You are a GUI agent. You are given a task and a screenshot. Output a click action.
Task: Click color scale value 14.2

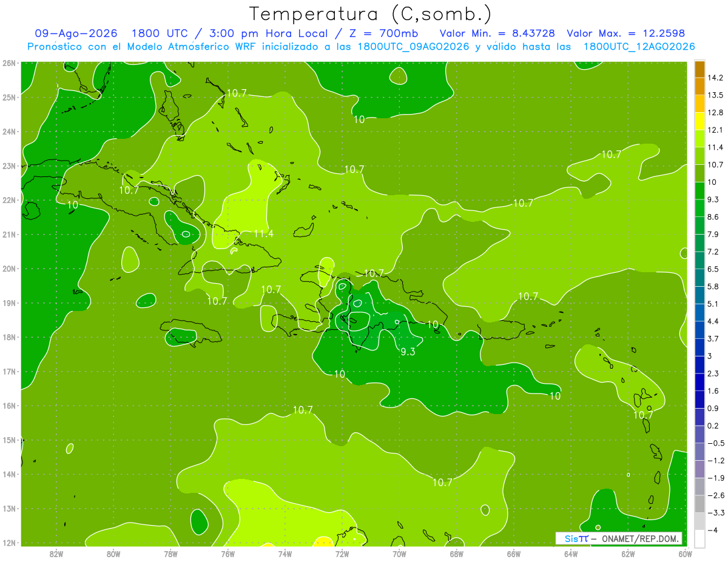click(716, 78)
